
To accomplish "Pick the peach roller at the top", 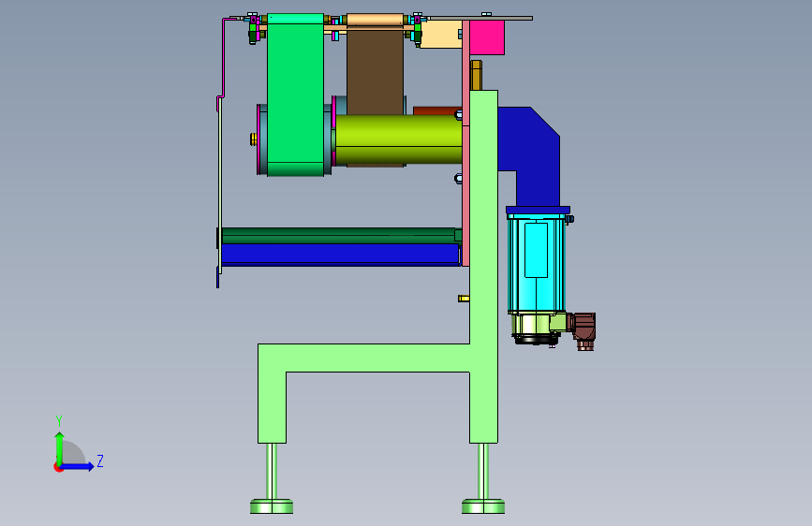I will (375, 21).
